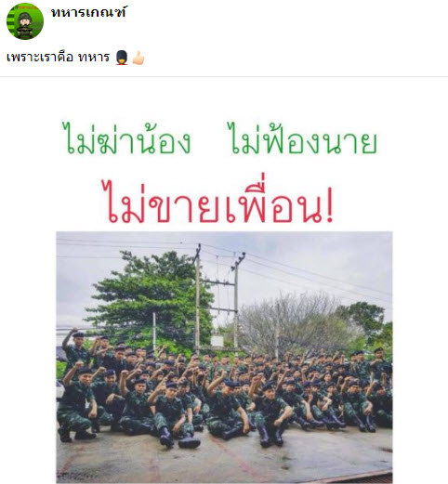Viewport: 448px width, 484px height.
Task: Open the ทหารเกณฑ์ page profile avatar
Action: coord(25,21)
